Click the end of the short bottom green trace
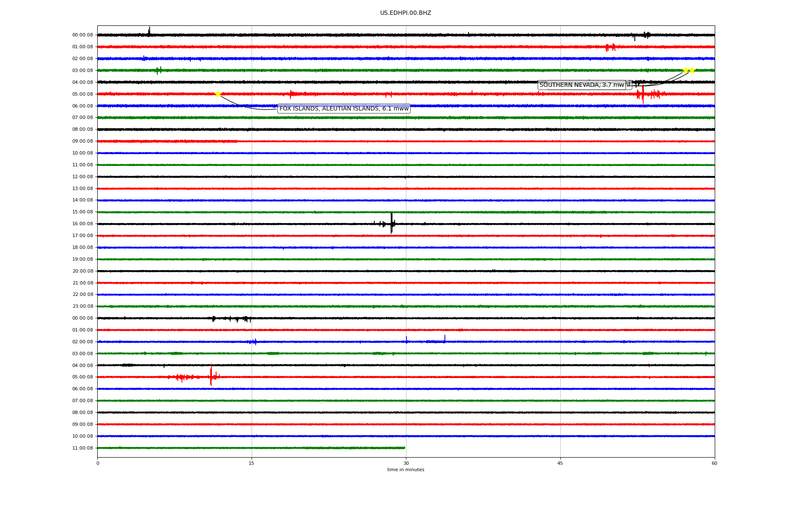 coord(404,448)
